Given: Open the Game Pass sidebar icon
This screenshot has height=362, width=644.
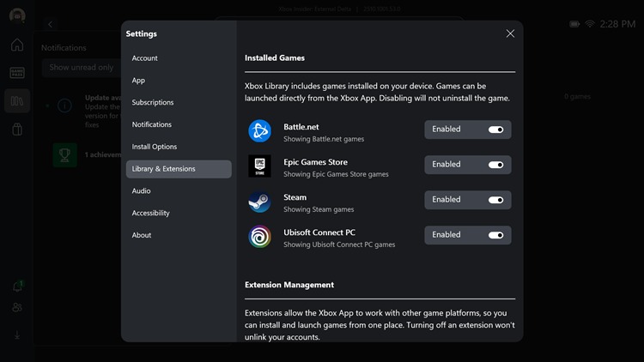Looking at the screenshot, I should coord(17,73).
